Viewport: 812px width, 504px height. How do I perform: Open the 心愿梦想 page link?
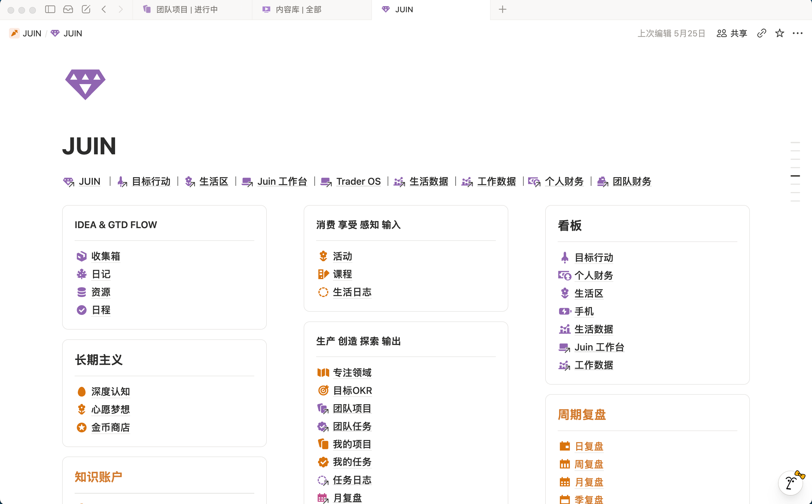click(x=110, y=409)
